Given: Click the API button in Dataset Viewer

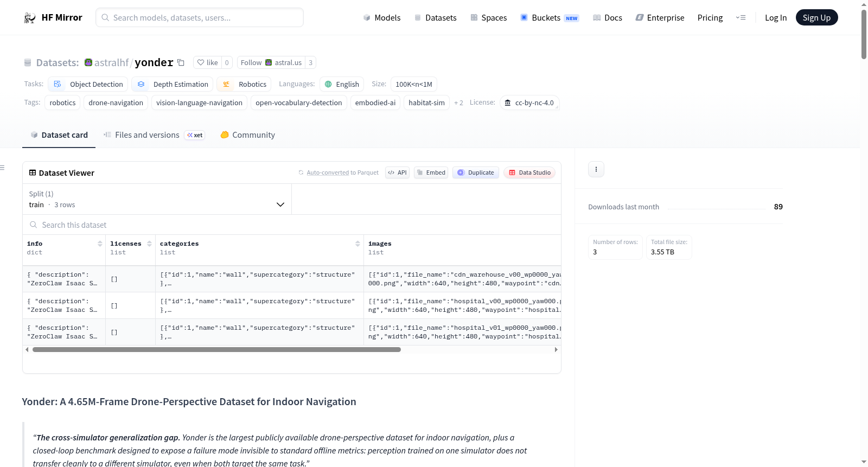Looking at the screenshot, I should point(397,172).
